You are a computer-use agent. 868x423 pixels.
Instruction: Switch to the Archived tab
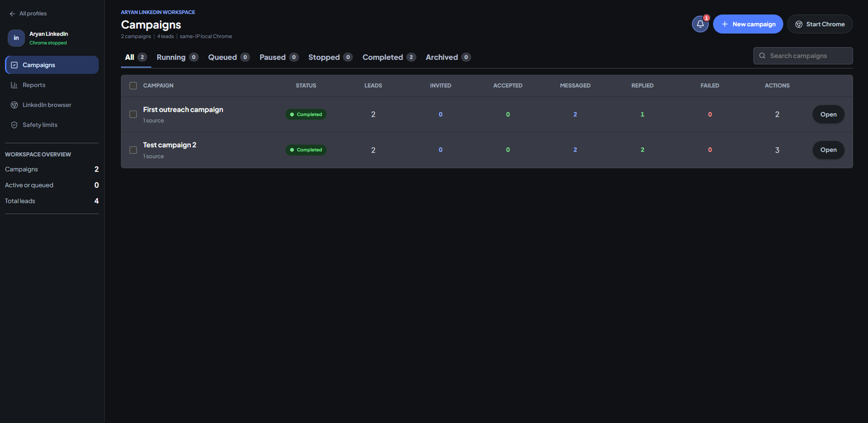coord(448,57)
